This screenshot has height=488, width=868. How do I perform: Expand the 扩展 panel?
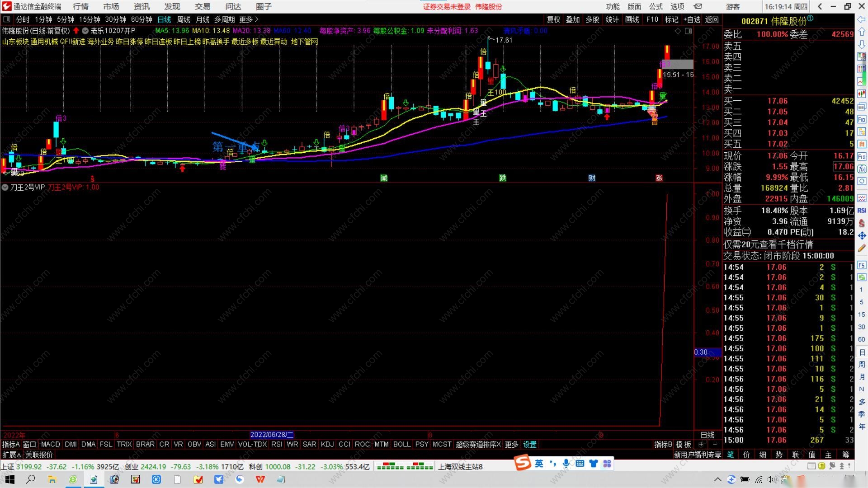pos(11,455)
